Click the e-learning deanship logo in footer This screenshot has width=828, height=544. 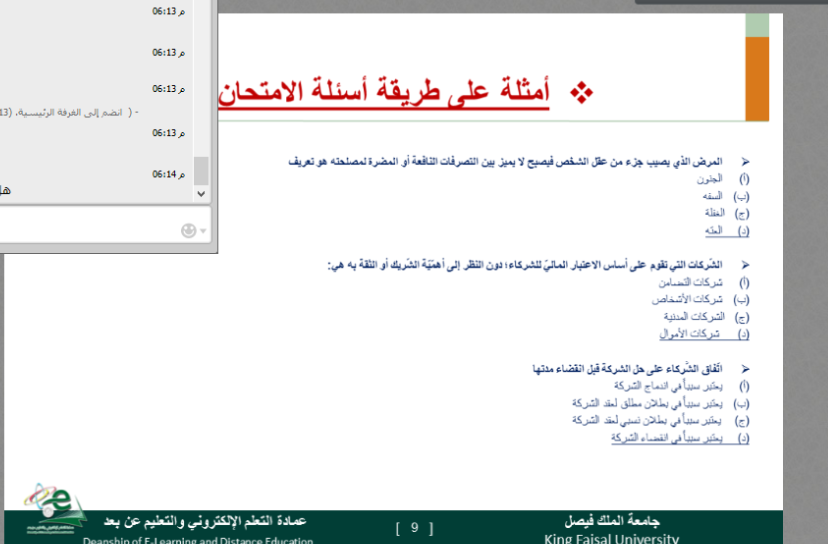click(x=55, y=508)
